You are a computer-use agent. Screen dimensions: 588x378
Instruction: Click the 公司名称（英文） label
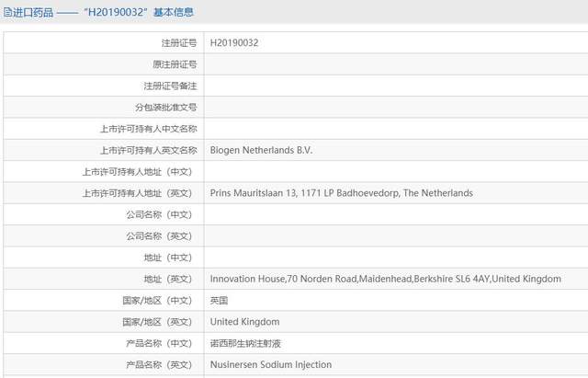point(159,236)
